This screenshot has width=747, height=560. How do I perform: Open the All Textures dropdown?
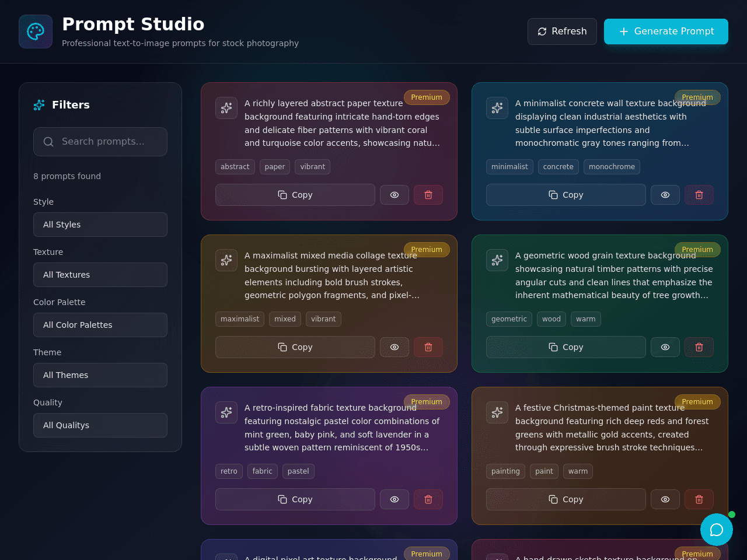click(100, 275)
